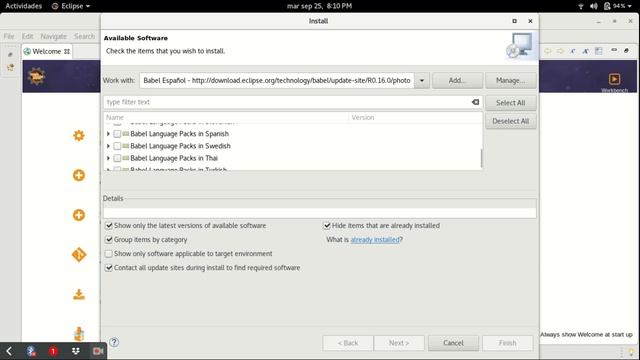Image resolution: width=640 pixels, height=360 pixels.
Task: Click the customize page icon in Welcome toolbar
Action: click(598, 51)
